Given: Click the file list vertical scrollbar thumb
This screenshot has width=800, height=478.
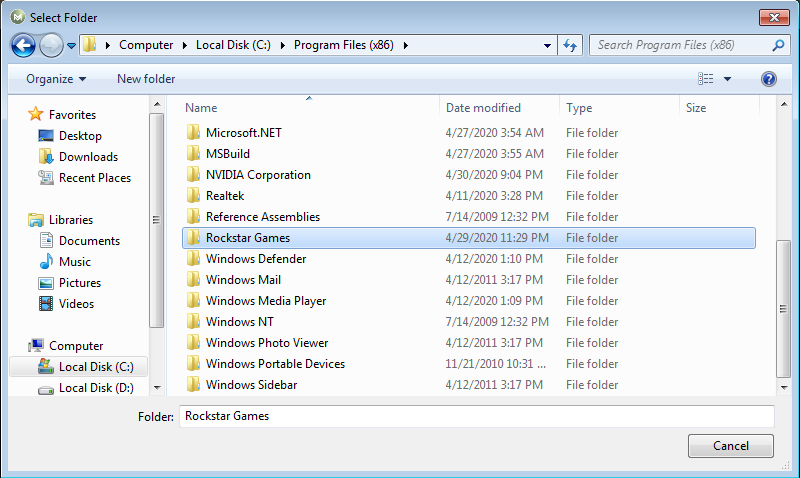Looking at the screenshot, I should 784,309.
